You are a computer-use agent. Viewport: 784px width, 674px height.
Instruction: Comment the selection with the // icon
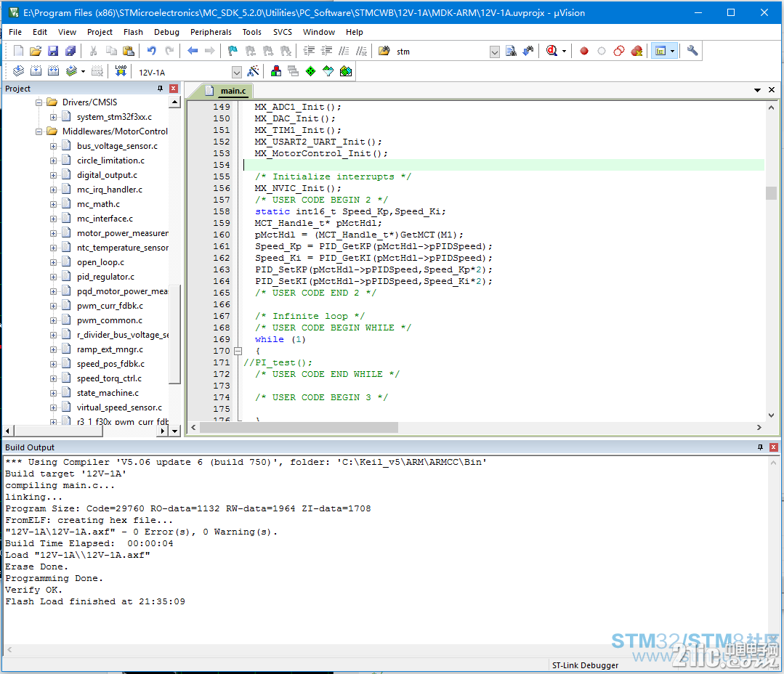[344, 51]
